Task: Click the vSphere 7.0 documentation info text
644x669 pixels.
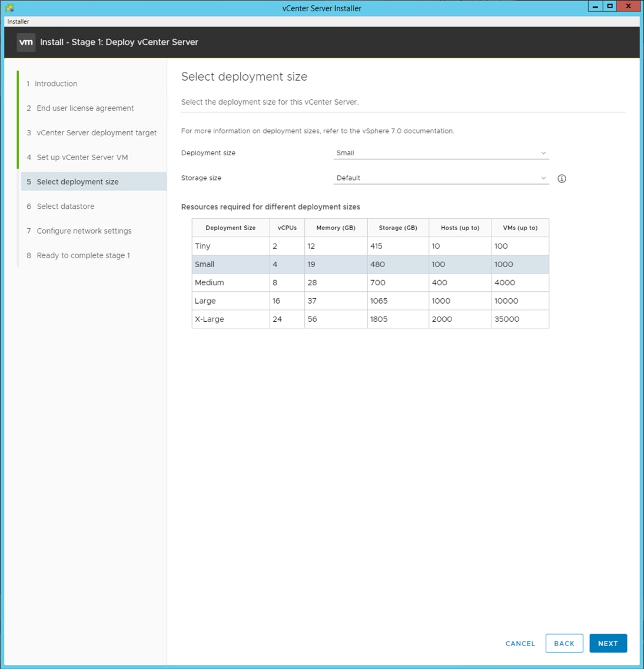Action: point(317,131)
